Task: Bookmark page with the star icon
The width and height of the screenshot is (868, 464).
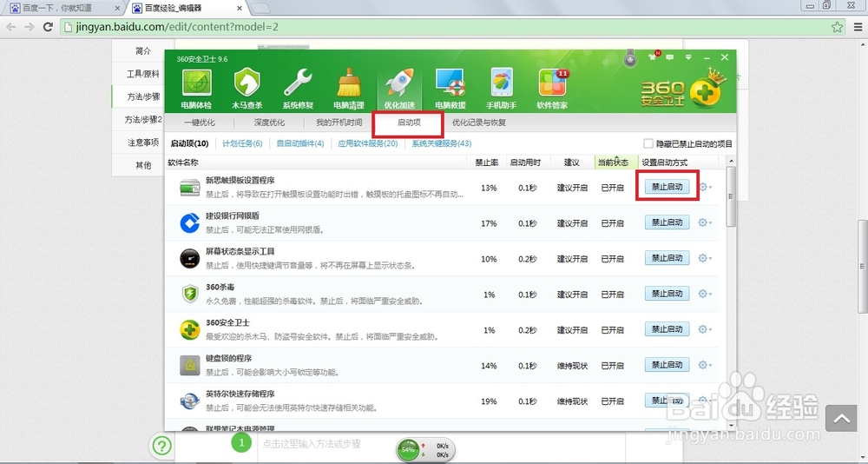Action: tap(837, 27)
